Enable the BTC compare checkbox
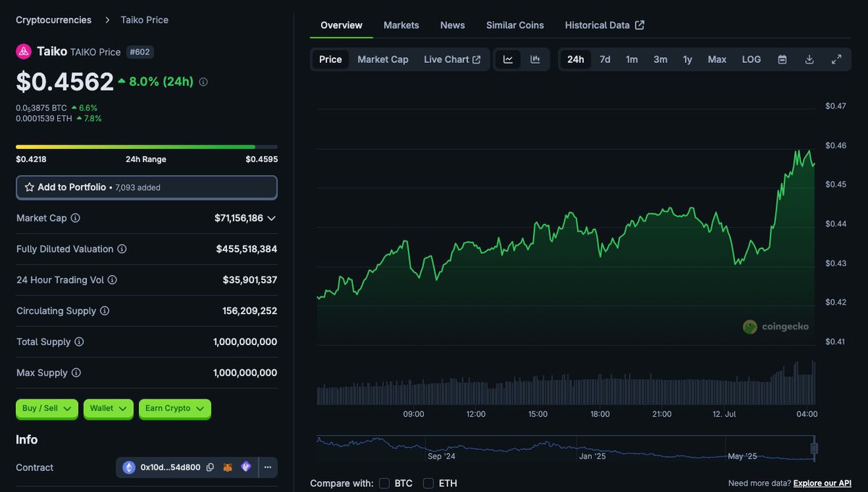The width and height of the screenshot is (868, 492). [x=384, y=483]
